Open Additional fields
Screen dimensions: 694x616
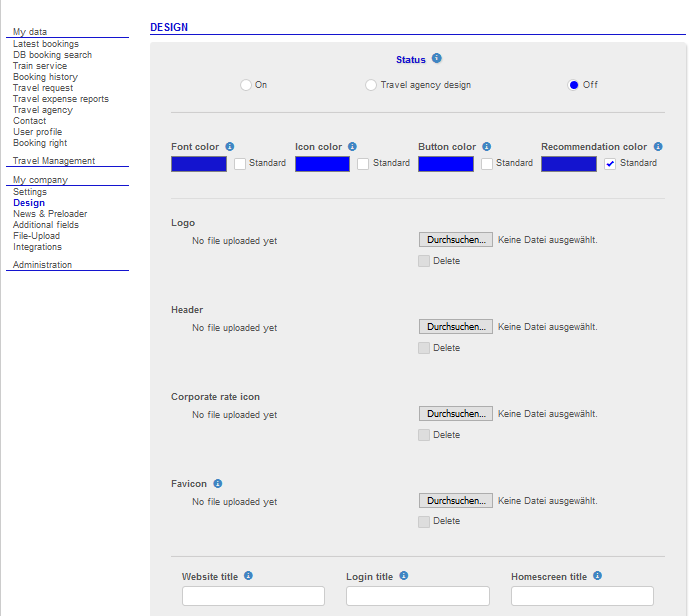coord(46,225)
